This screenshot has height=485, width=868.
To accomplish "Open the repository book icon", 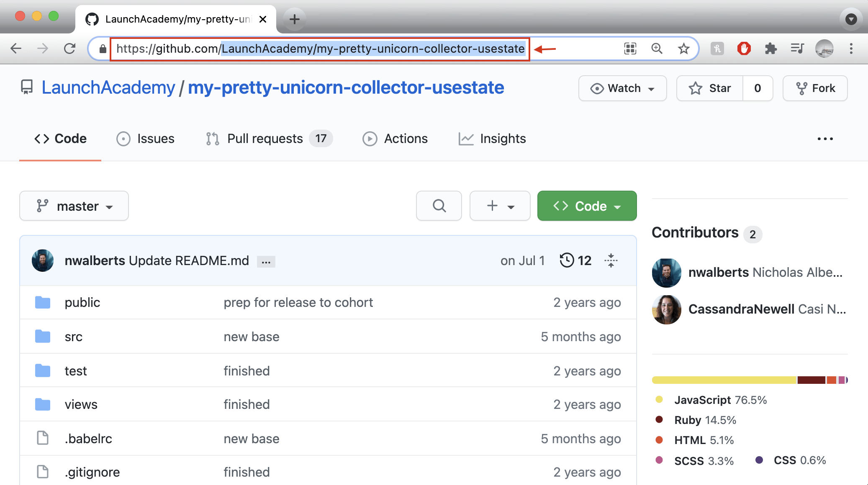I will coord(26,87).
